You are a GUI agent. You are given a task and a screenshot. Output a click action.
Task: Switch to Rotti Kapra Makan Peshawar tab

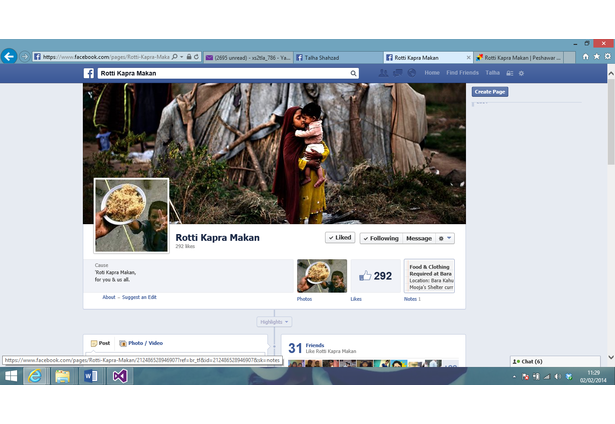point(518,58)
